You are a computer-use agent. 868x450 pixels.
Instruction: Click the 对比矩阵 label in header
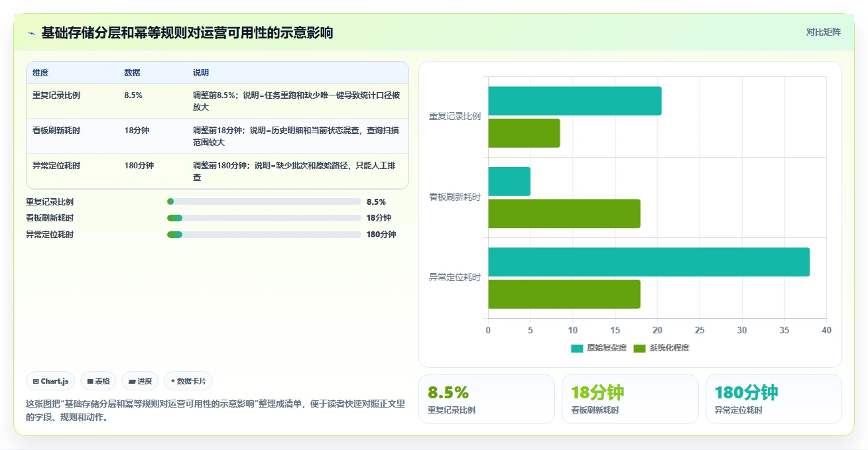[x=823, y=32]
